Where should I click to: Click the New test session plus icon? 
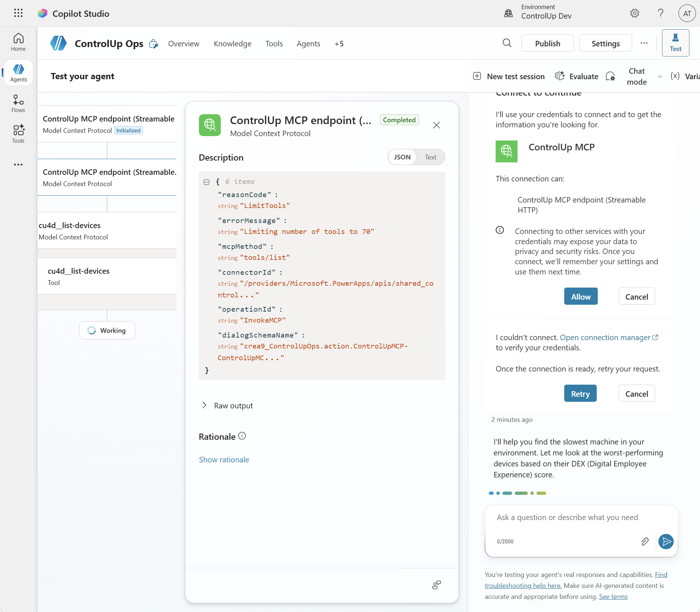pos(477,76)
